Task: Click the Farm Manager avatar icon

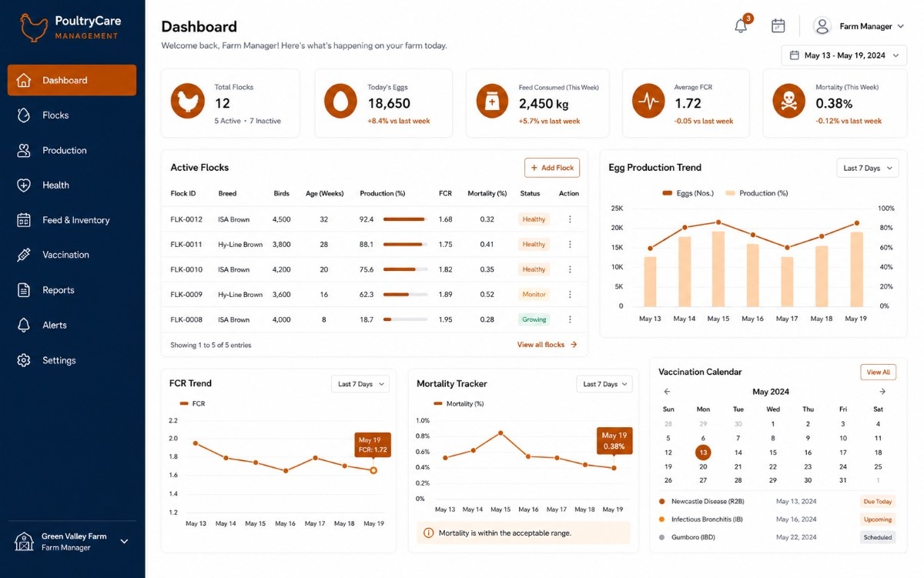Action: point(822,26)
